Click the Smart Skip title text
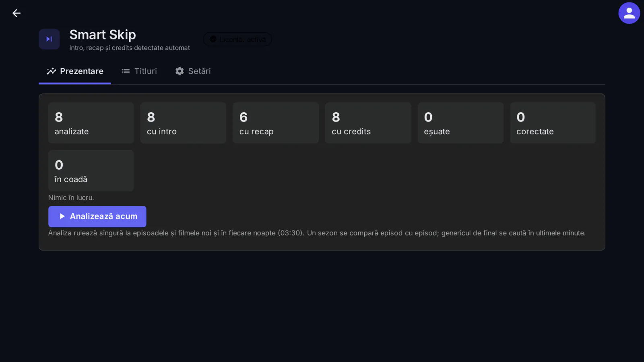The image size is (644, 362). click(103, 35)
